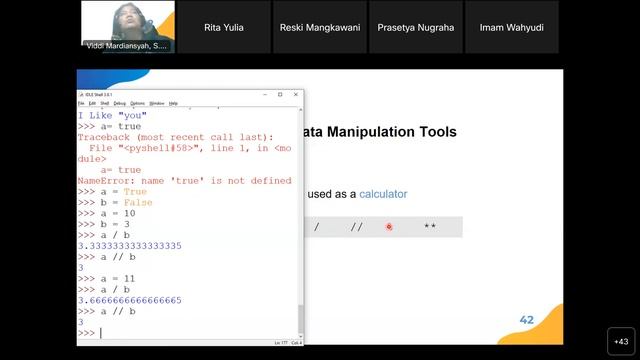640x360 pixels.
Task: Click the 'Traceback (most recent call last):' line
Action: [x=176, y=137]
